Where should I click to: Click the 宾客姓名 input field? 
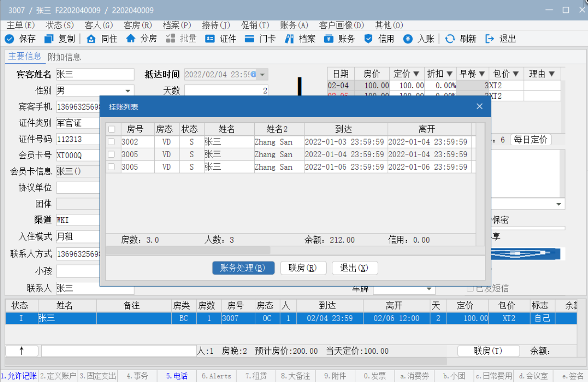pos(95,74)
